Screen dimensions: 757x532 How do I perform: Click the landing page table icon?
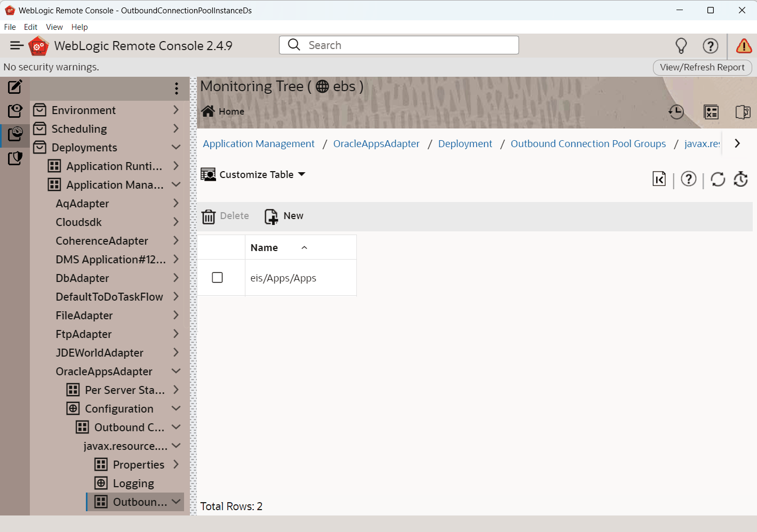pos(711,112)
